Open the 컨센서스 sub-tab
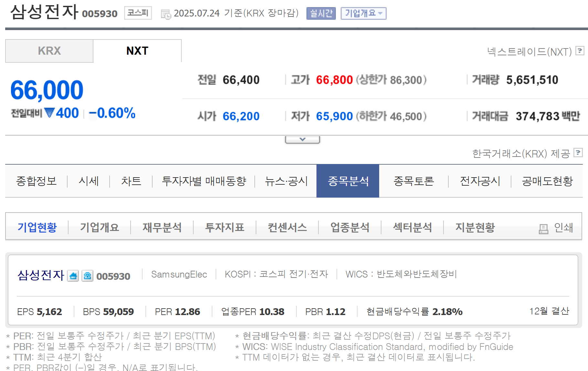The image size is (588, 371). 287,227
